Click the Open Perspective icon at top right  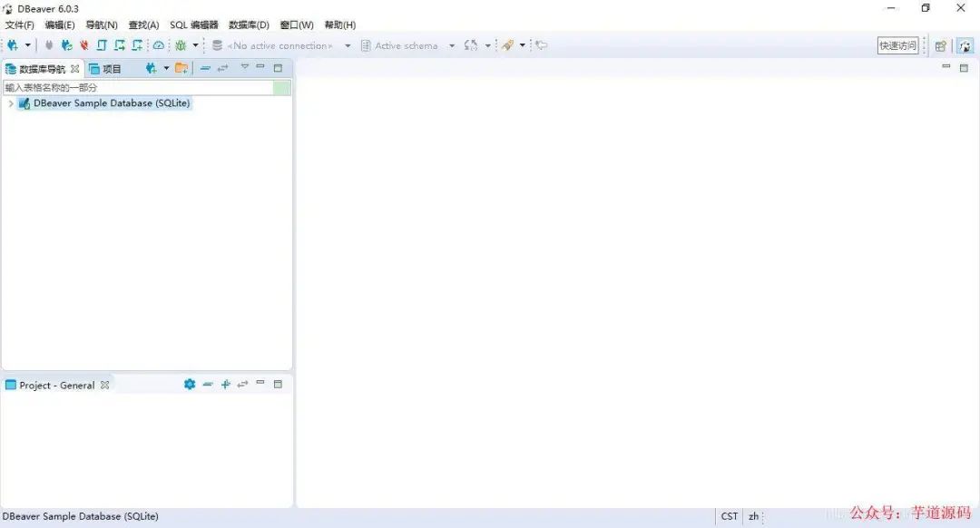940,45
